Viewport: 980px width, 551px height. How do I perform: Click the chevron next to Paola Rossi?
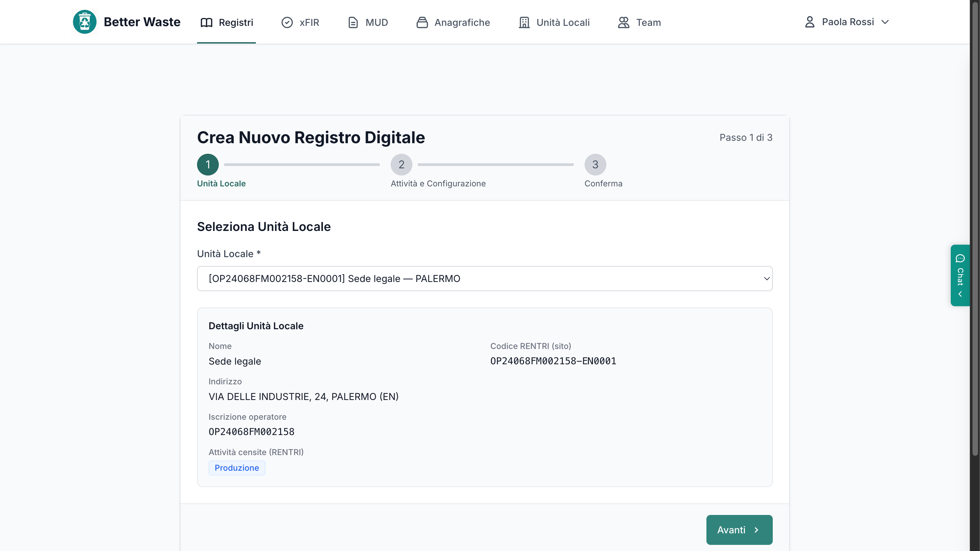(x=885, y=22)
